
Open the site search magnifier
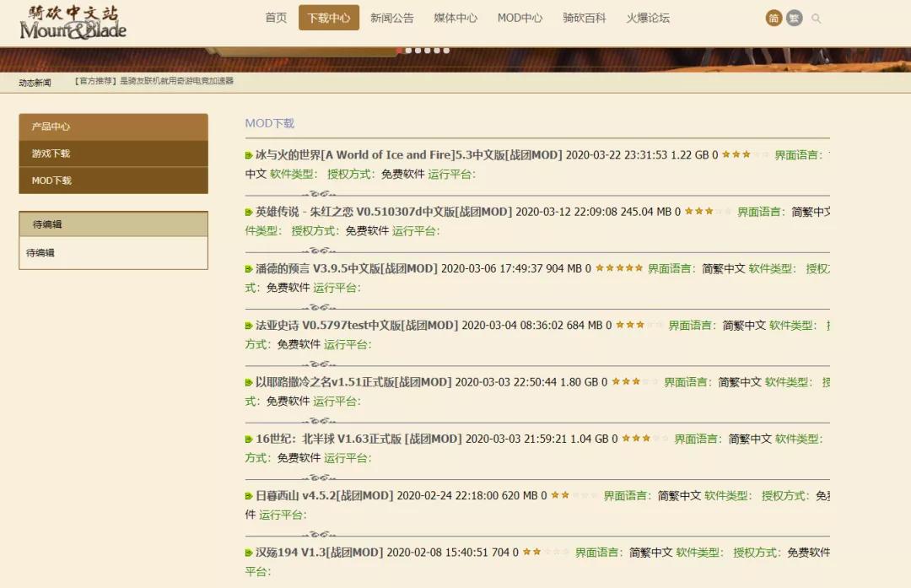click(816, 18)
